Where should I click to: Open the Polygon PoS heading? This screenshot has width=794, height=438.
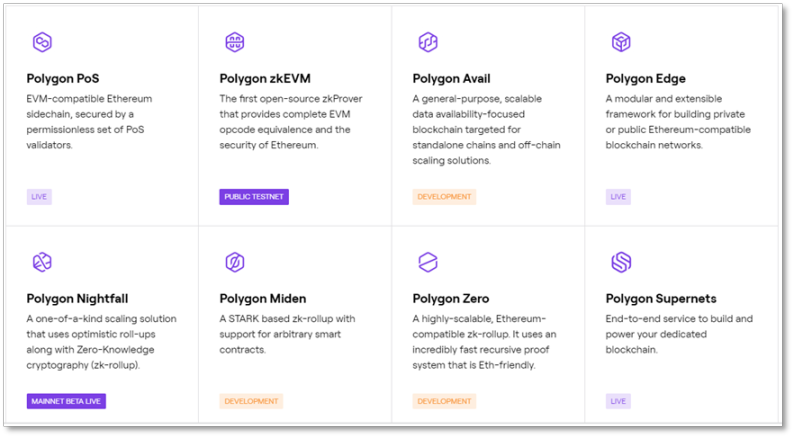click(63, 78)
